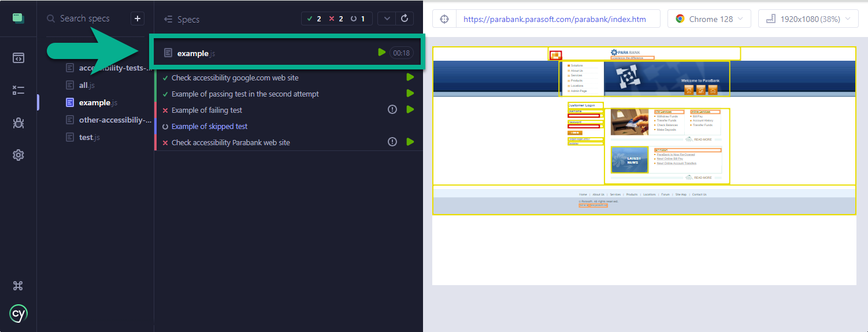Expand Example of skipped test

coord(209,126)
